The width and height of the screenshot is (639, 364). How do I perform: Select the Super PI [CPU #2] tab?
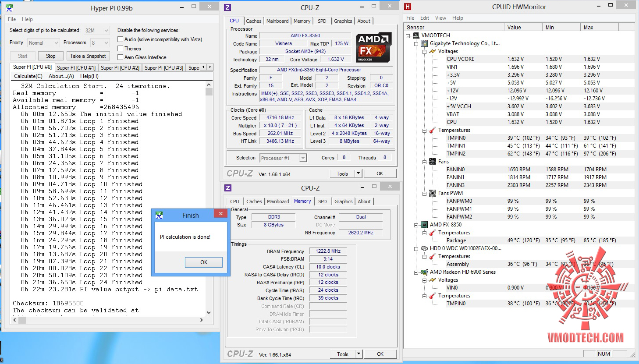pos(120,67)
